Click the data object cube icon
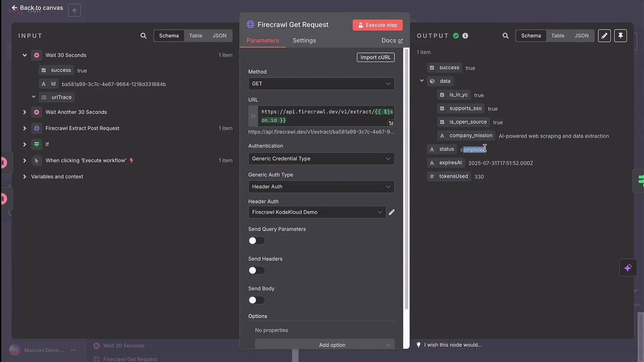Viewport: 644px width, 362px height. pos(432,81)
